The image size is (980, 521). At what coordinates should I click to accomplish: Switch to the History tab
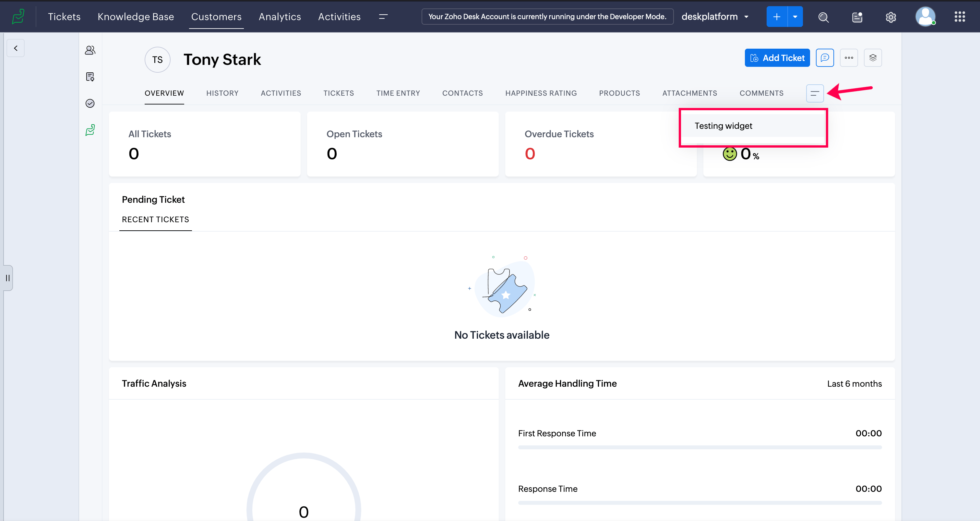tap(222, 93)
